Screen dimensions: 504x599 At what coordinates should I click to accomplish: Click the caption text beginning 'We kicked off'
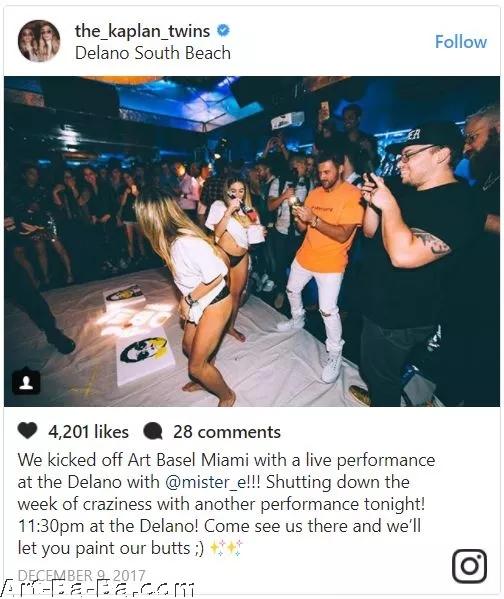click(x=226, y=504)
